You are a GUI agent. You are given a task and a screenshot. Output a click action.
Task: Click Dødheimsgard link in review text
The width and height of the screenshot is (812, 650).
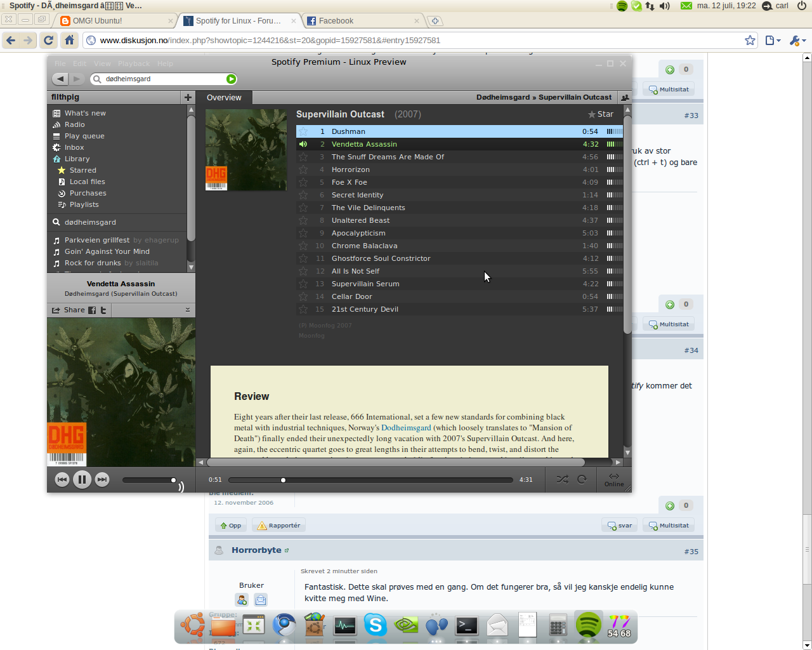coord(406,428)
